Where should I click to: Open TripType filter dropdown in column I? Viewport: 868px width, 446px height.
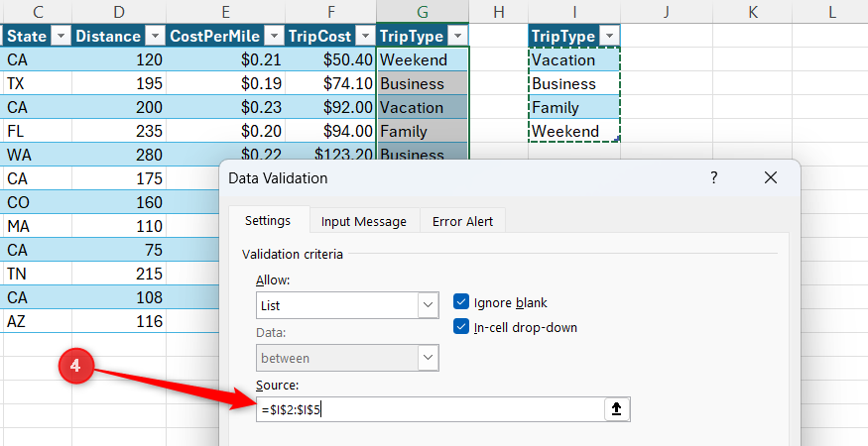coord(609,37)
